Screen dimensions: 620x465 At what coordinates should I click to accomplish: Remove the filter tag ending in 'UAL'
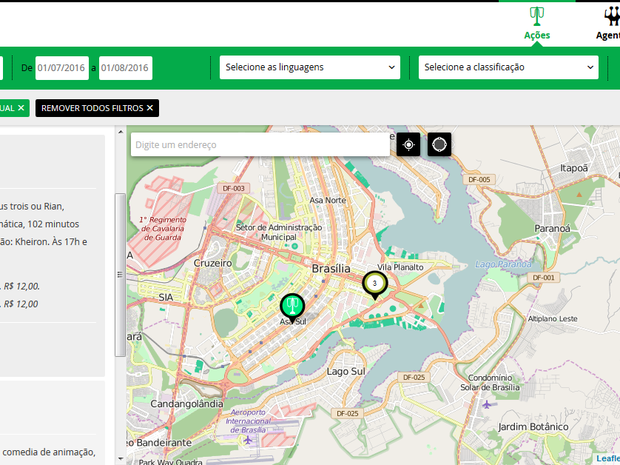click(20, 107)
